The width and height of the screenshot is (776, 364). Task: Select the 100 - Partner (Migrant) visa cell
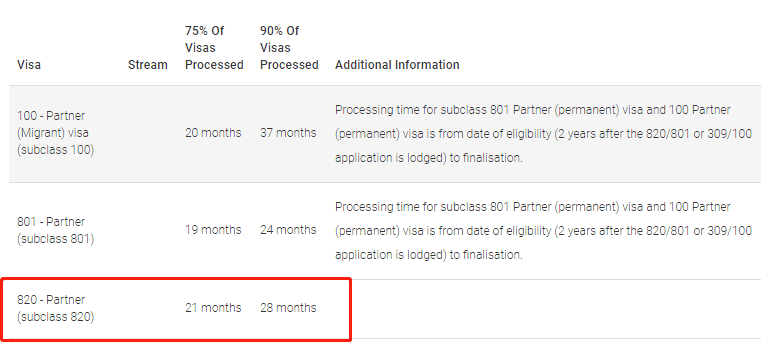55,133
